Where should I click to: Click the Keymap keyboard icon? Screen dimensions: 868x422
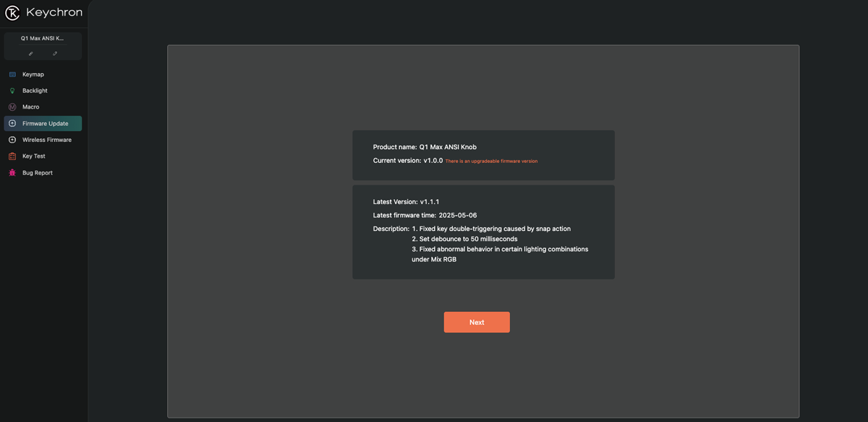pyautogui.click(x=12, y=75)
